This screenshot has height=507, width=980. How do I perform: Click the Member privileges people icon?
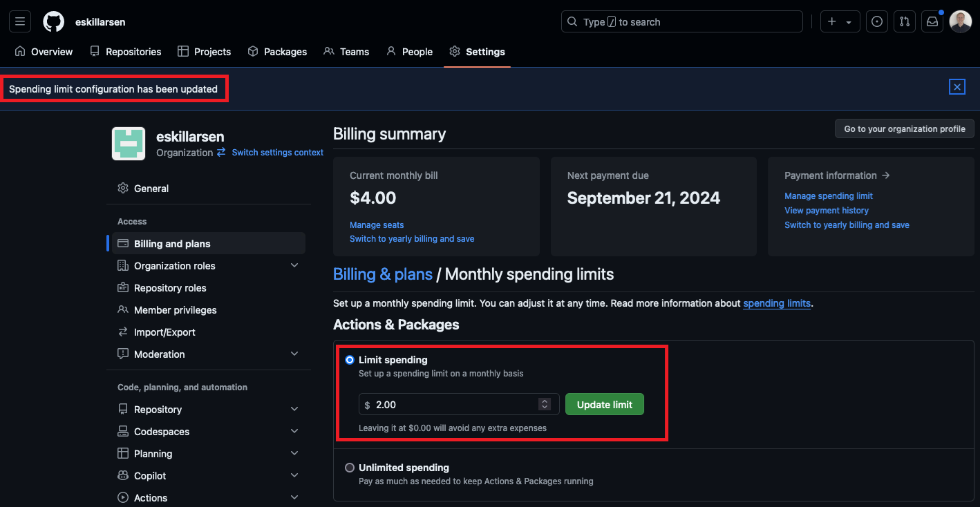point(123,310)
